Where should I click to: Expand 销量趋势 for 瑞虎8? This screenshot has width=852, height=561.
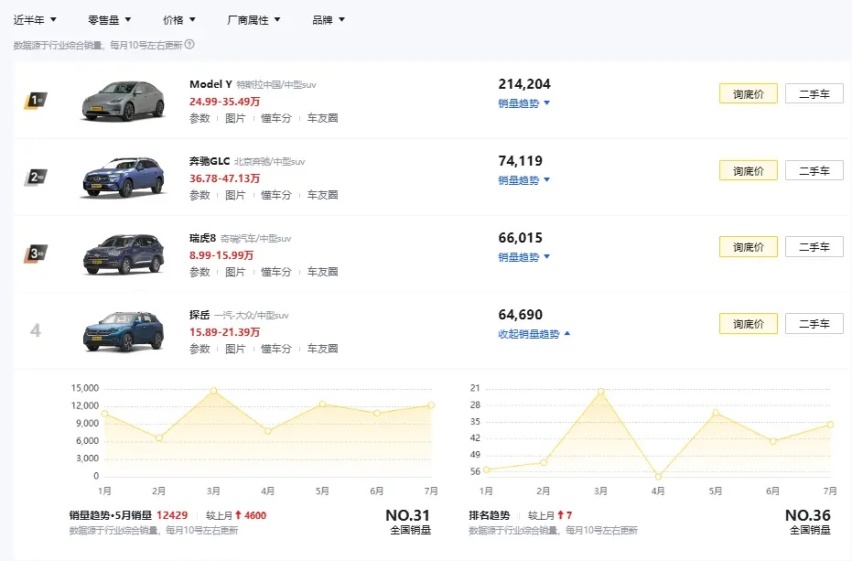[524, 257]
